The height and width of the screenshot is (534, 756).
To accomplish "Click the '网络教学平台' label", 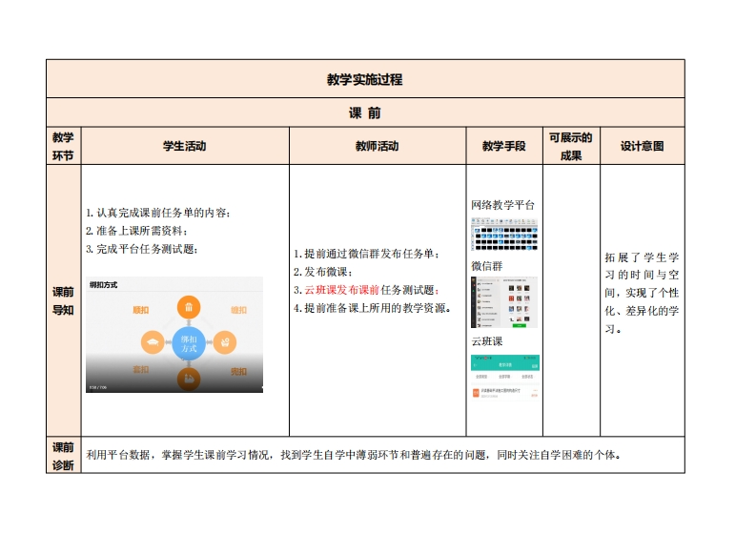I will tap(502, 205).
